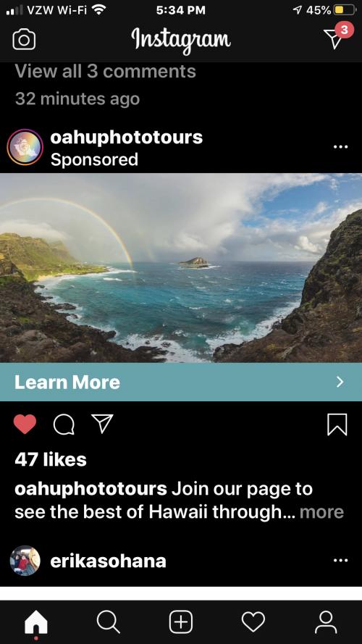Screen dimensions: 362x644
Task: Open the Profile tab
Action: 326,622
